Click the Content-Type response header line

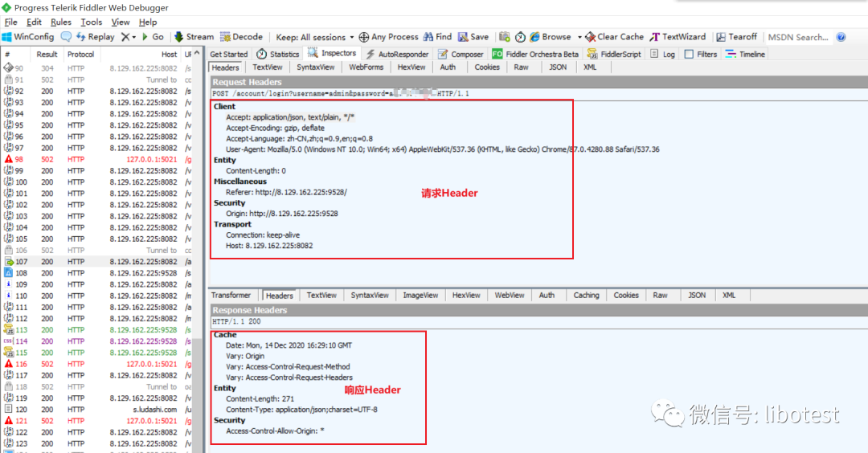301,410
